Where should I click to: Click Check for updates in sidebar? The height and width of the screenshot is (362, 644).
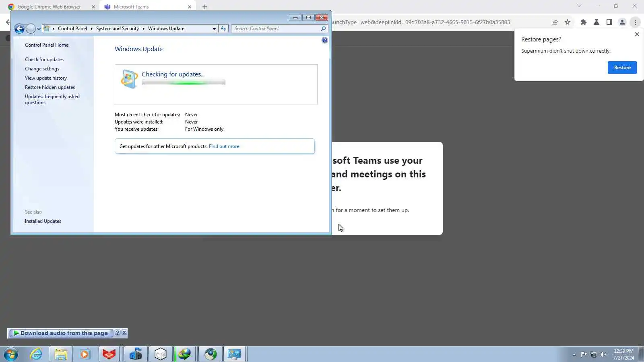coord(44,60)
